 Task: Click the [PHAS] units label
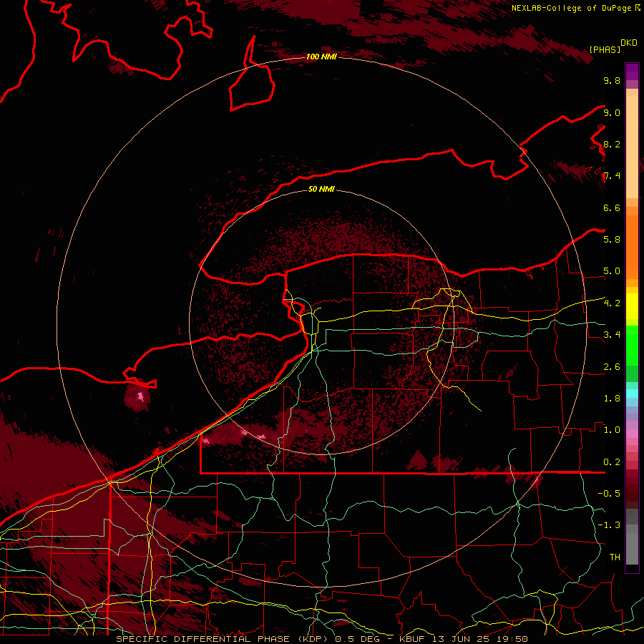605,49
